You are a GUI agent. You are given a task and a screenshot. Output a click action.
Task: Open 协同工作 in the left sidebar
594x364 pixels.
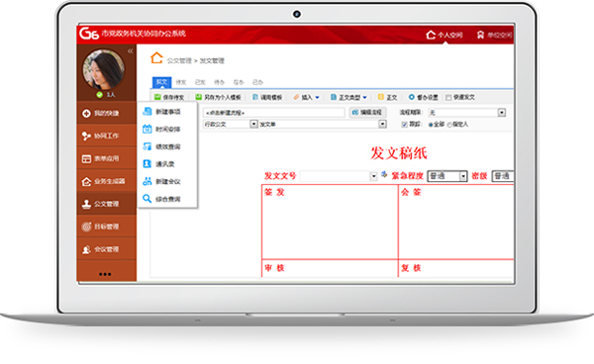(x=107, y=136)
